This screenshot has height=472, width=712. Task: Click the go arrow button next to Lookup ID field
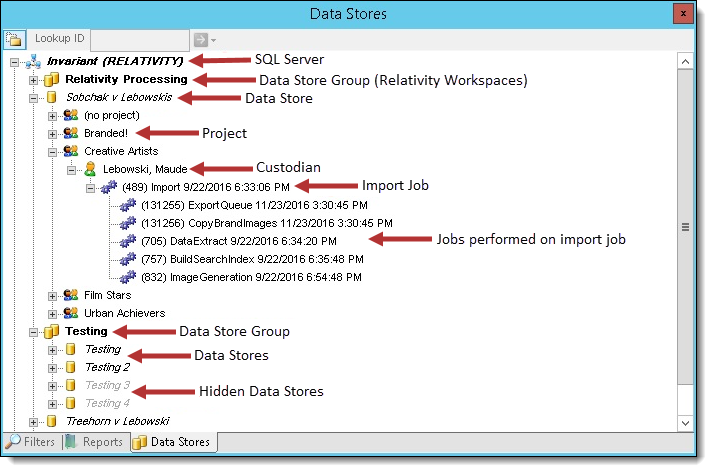click(x=201, y=40)
